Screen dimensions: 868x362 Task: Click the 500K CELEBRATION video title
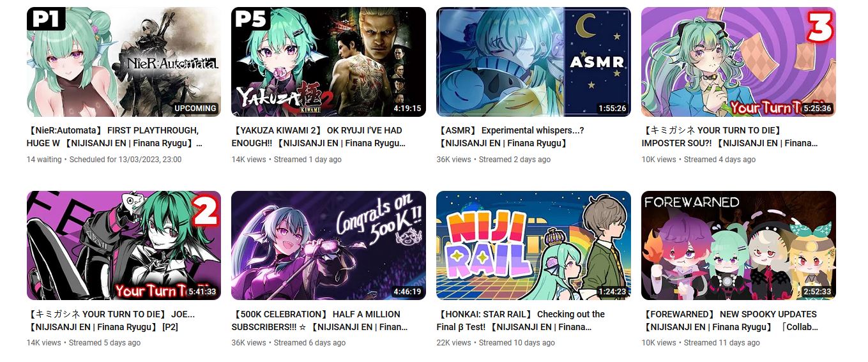[x=319, y=321]
